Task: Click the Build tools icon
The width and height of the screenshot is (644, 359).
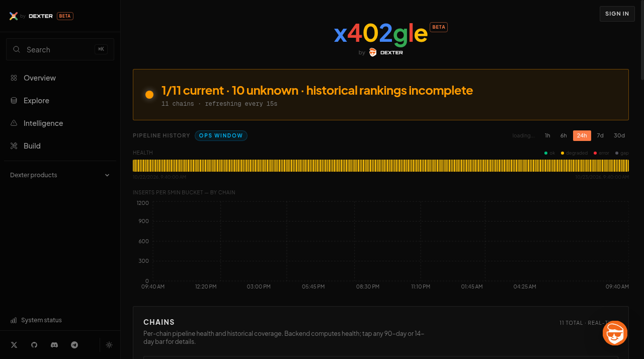Action: pyautogui.click(x=14, y=146)
